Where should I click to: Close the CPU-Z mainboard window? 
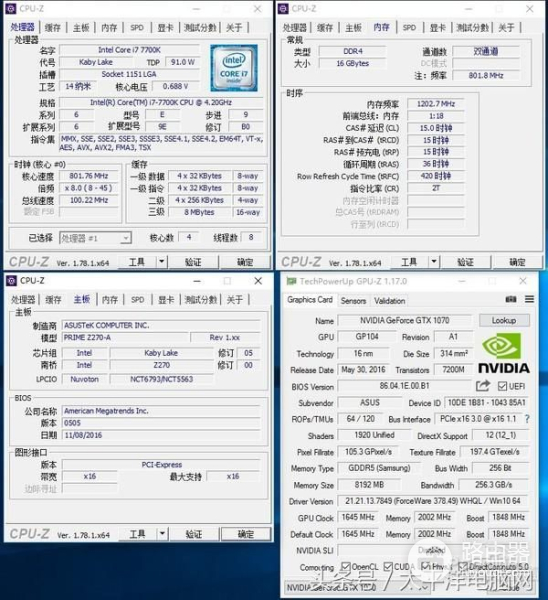(258, 281)
